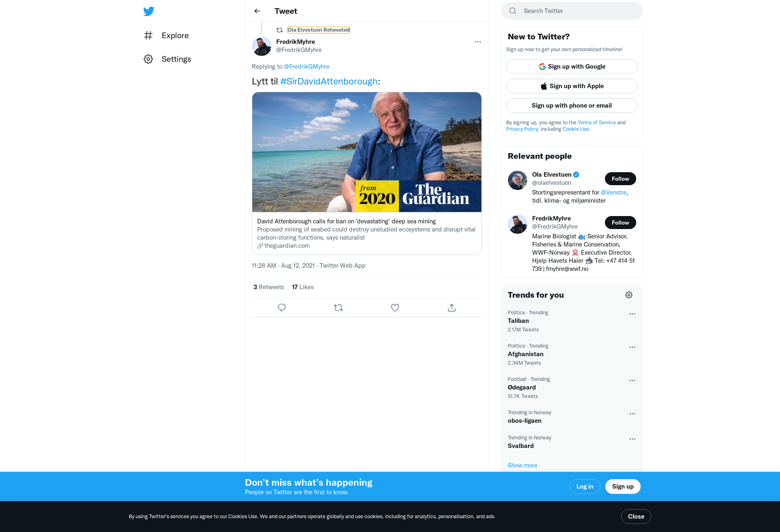
Task: Open more options for Taliban trend
Action: [632, 314]
